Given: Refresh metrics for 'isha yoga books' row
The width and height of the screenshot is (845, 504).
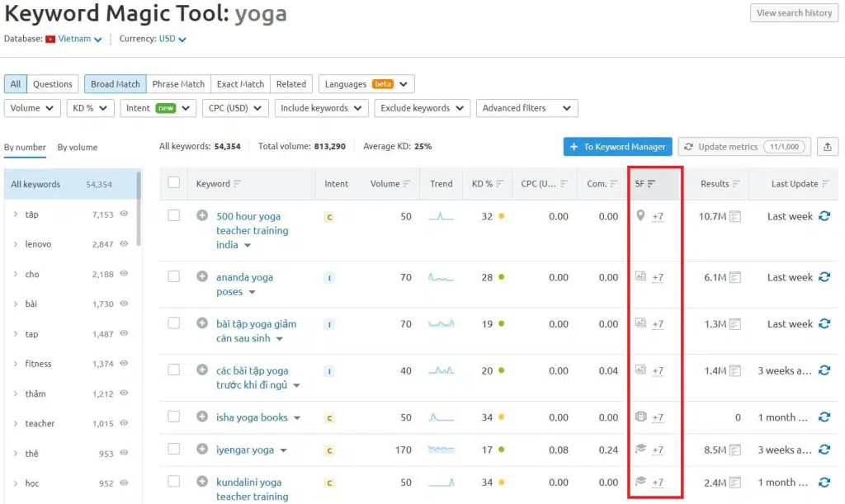Looking at the screenshot, I should pyautogui.click(x=824, y=417).
